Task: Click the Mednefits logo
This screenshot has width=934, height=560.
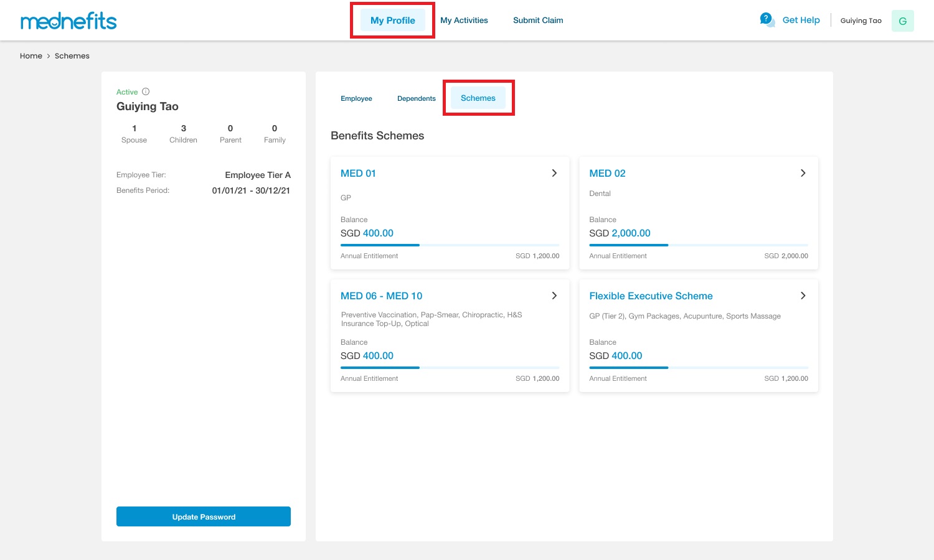Action: click(x=68, y=21)
